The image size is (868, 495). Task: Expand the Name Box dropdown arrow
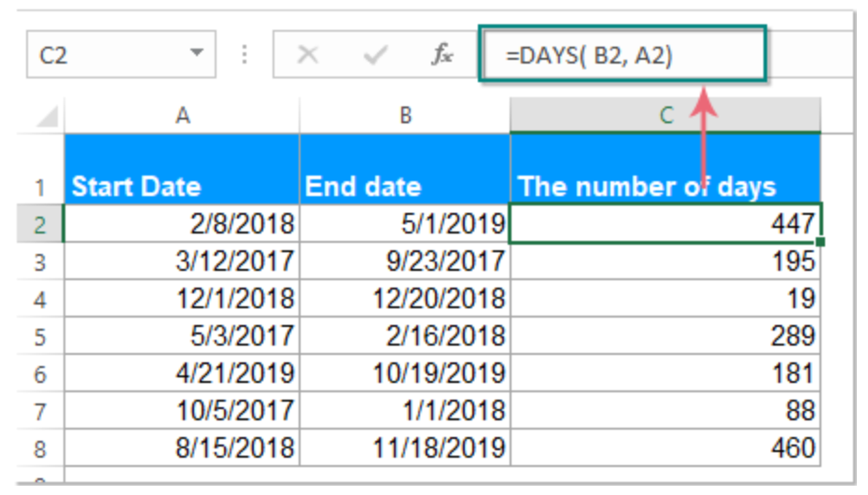point(196,54)
